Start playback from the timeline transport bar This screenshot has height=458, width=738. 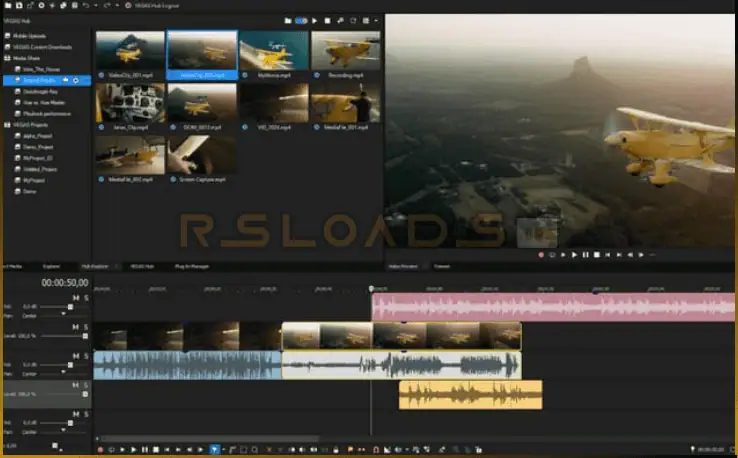point(133,450)
